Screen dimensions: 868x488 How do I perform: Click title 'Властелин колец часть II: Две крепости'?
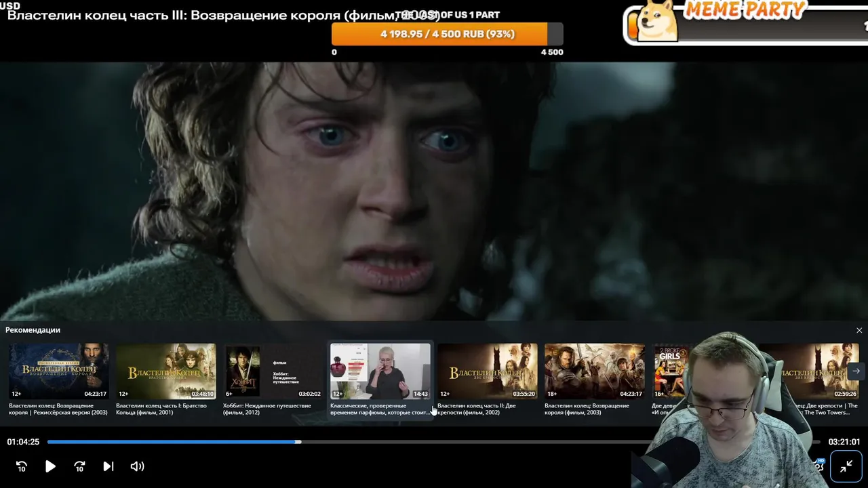(x=477, y=409)
